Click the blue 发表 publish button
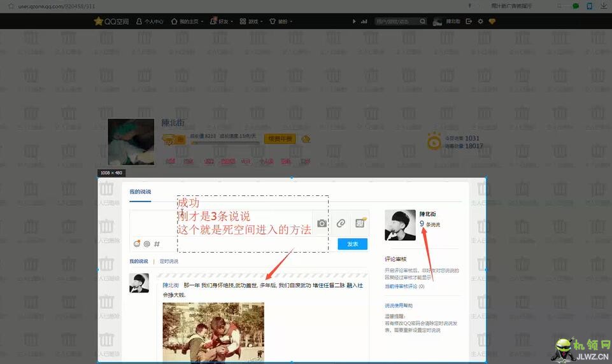 pos(352,244)
